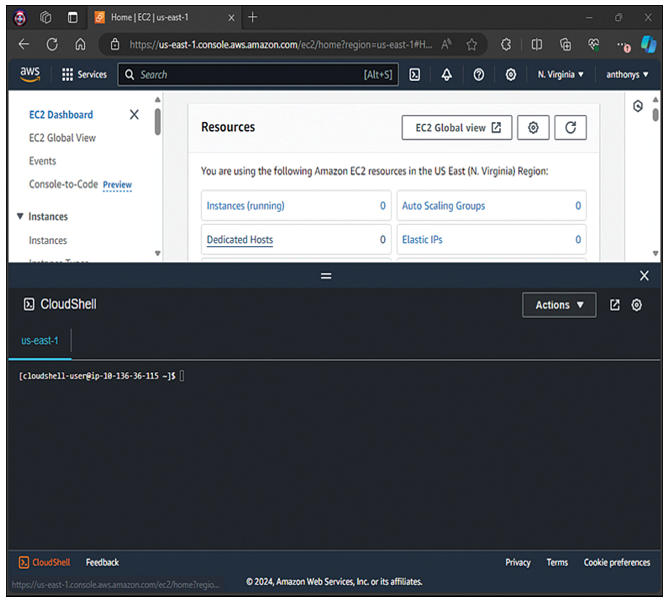
Task: Open the Instances sidebar link
Action: pyautogui.click(x=48, y=240)
